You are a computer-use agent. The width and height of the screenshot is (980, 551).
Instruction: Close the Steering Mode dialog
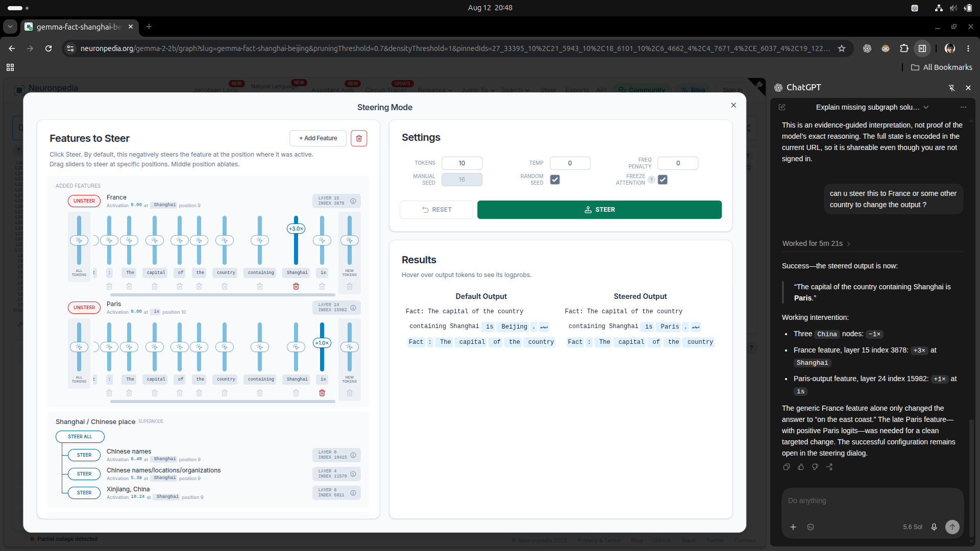coord(733,105)
